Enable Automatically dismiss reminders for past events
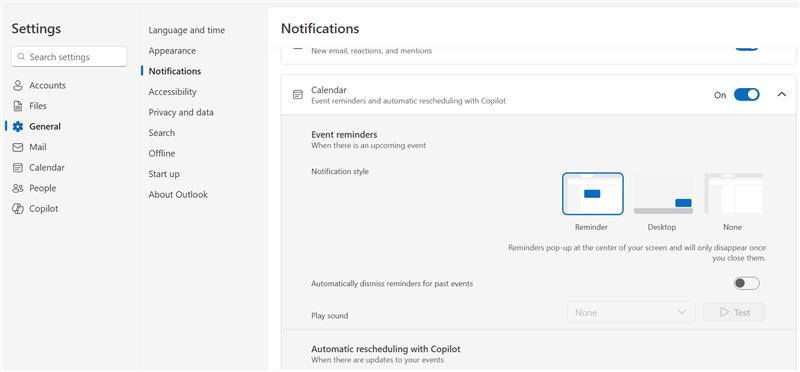 (746, 283)
